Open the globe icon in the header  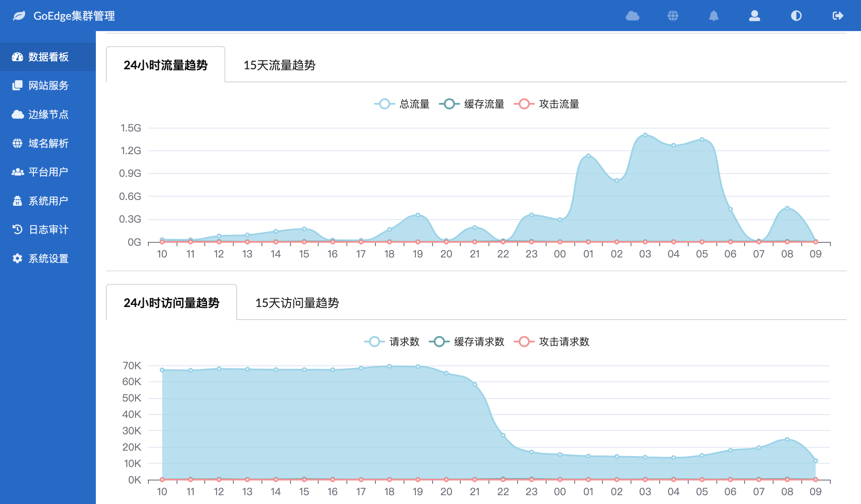pos(673,16)
